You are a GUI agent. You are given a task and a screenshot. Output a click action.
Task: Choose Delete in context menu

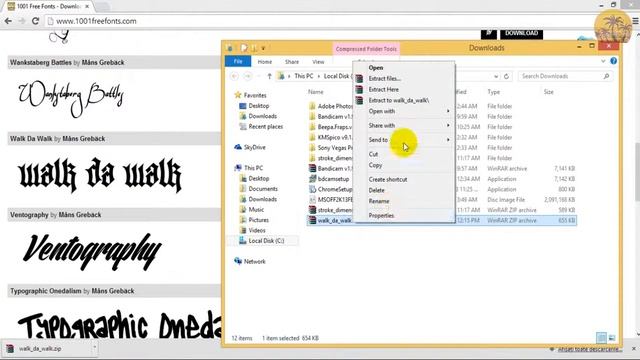point(376,190)
